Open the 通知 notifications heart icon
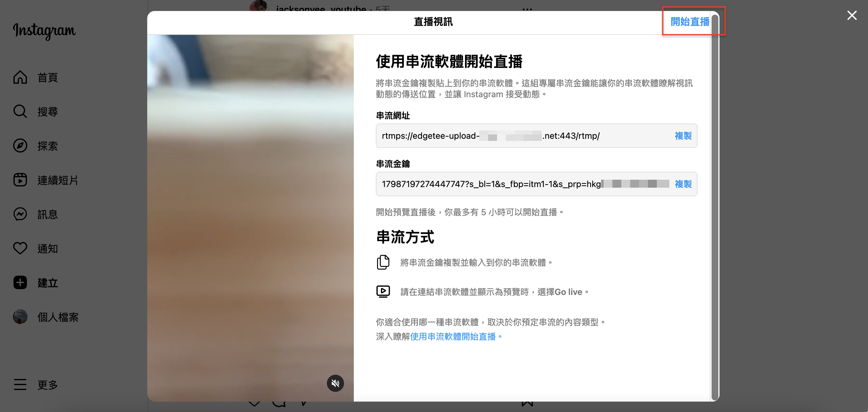 pyautogui.click(x=20, y=248)
